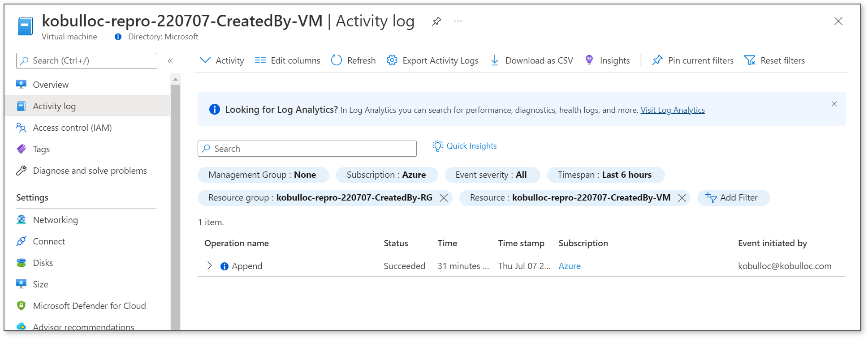Open Export Activity Logs settings
The width and height of the screenshot is (868, 338).
[432, 60]
